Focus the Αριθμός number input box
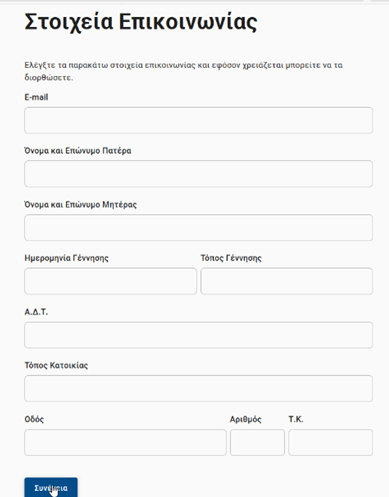 [x=257, y=442]
